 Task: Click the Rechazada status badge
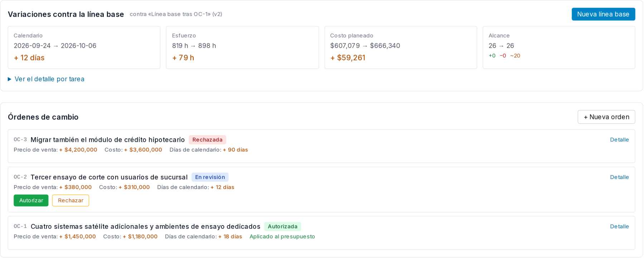click(x=208, y=140)
